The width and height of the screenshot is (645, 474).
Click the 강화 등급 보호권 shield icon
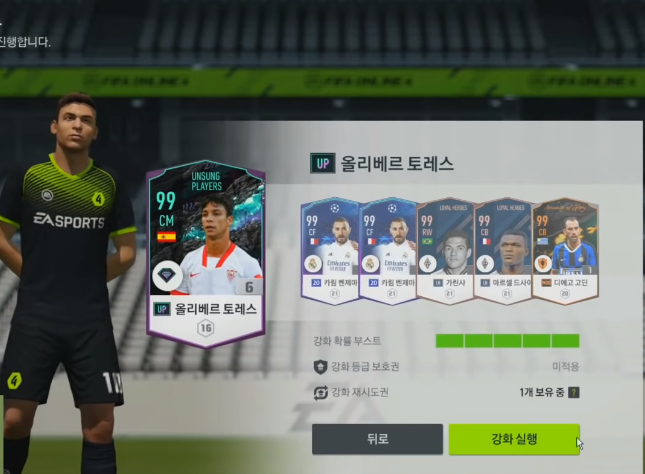320,367
